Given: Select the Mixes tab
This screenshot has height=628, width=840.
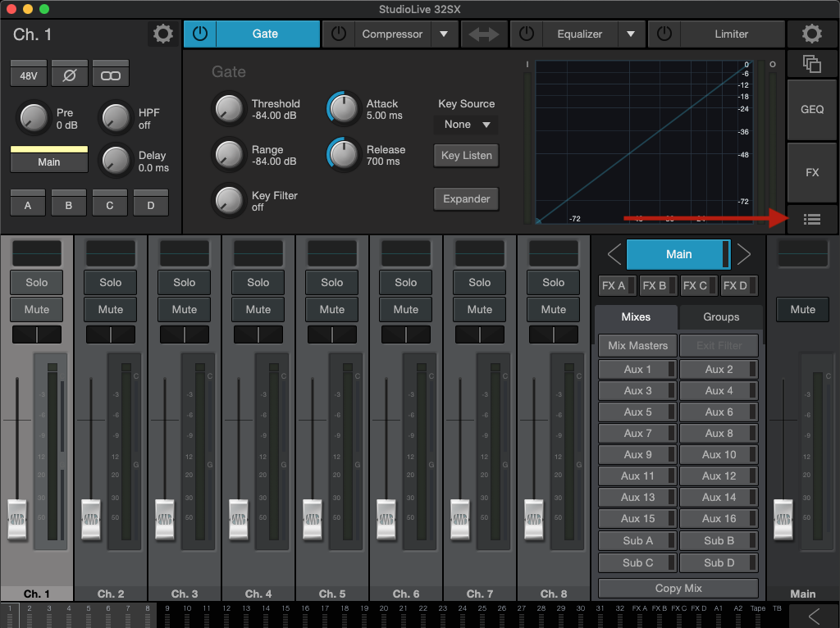Looking at the screenshot, I should (636, 317).
